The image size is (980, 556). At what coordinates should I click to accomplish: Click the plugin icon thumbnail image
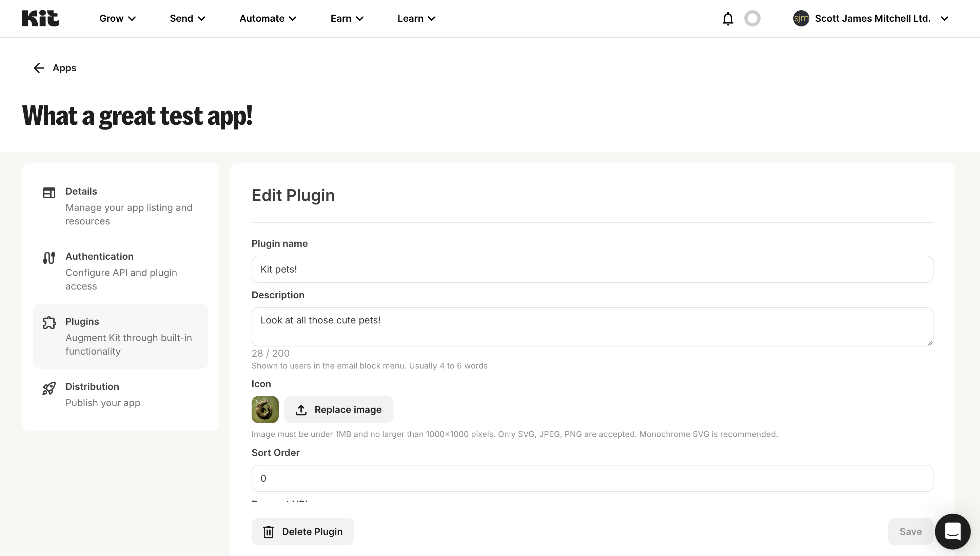265,409
